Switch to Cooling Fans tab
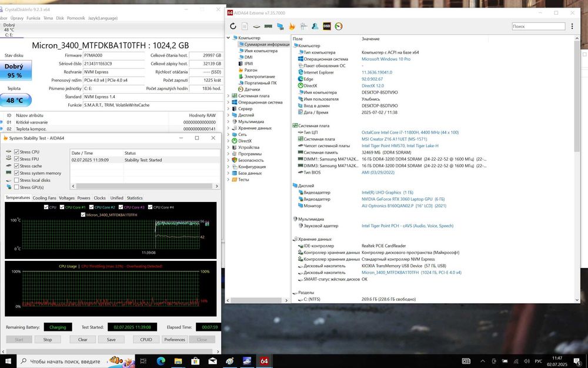 tap(44, 198)
